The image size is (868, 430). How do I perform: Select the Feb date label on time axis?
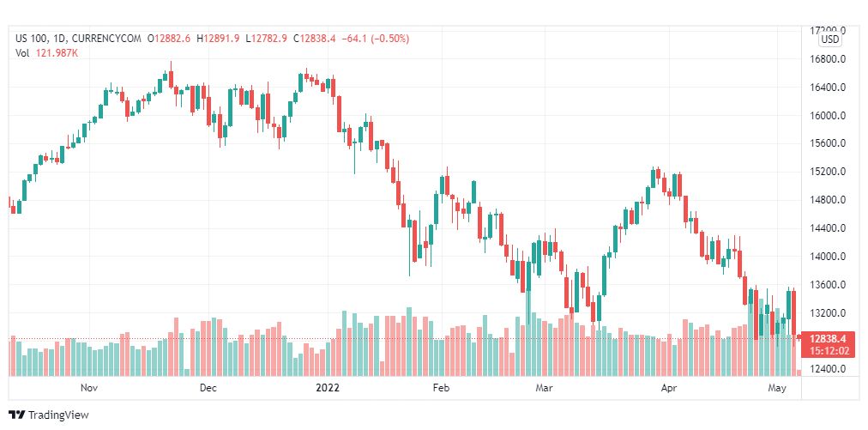[441, 388]
